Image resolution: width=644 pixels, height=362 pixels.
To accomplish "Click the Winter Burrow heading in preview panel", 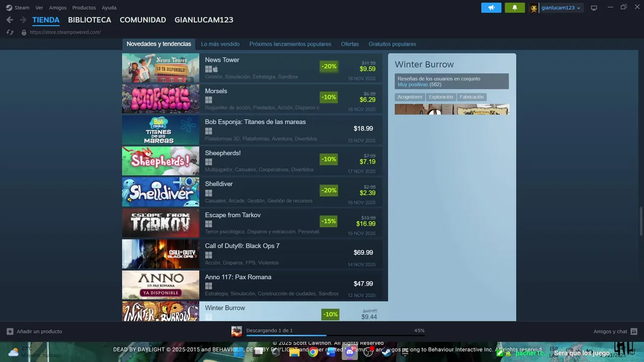I will tap(424, 64).
